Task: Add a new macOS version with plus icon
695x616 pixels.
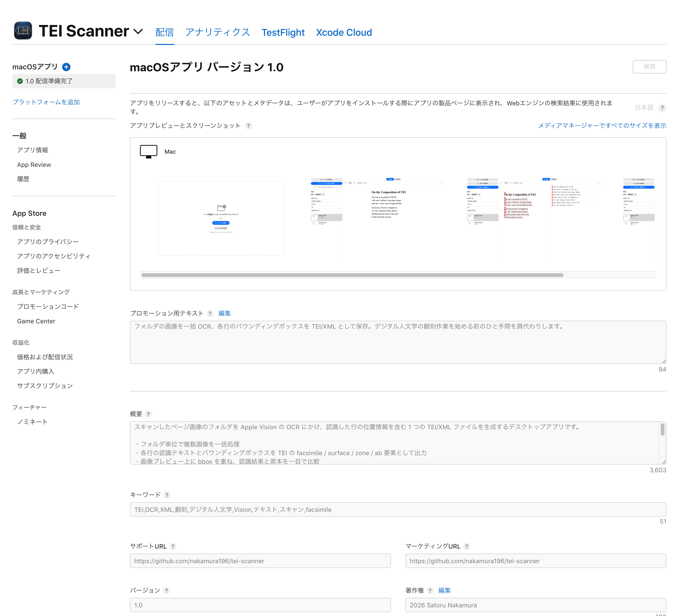Action: pos(66,67)
